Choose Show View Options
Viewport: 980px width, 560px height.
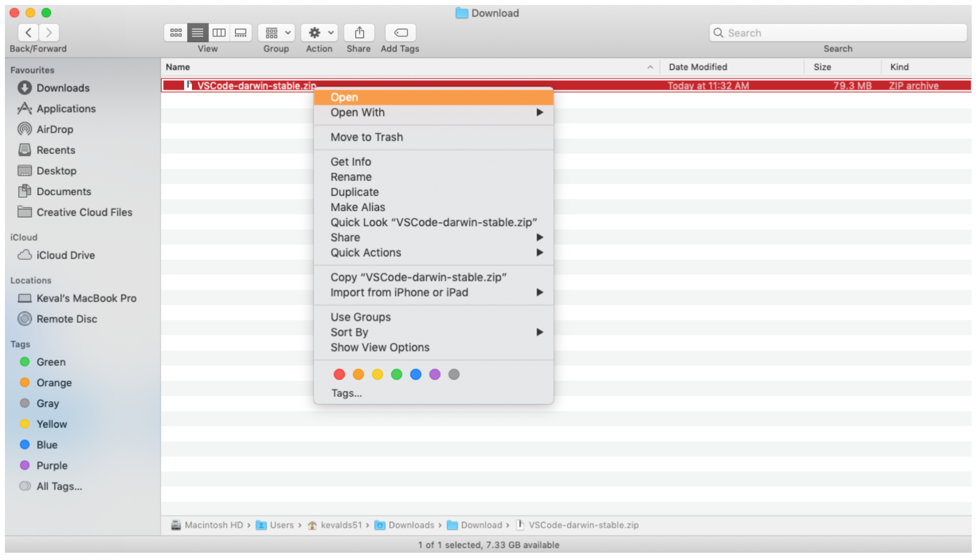pyautogui.click(x=433, y=348)
